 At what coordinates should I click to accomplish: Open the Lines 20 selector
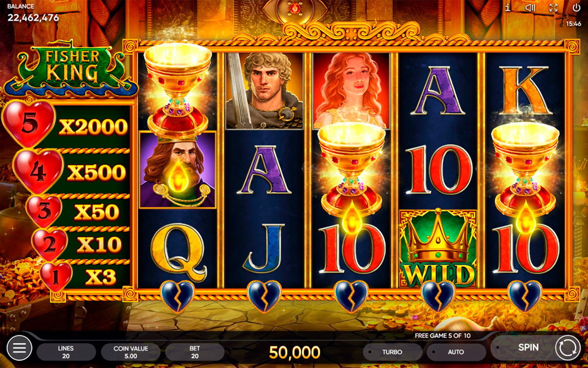pos(66,352)
